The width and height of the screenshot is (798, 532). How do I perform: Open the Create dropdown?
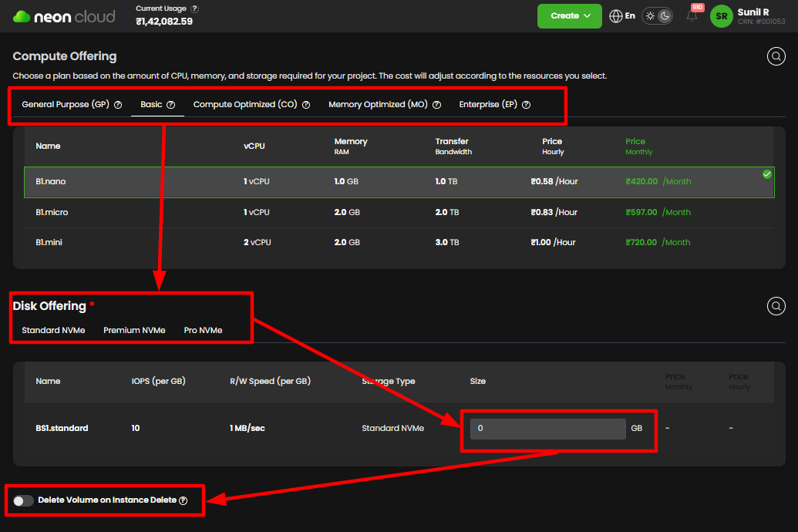[x=569, y=16]
